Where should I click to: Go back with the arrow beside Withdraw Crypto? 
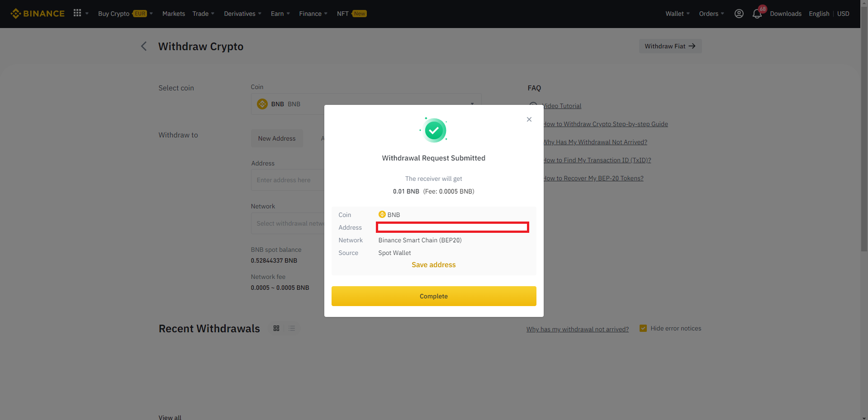144,46
